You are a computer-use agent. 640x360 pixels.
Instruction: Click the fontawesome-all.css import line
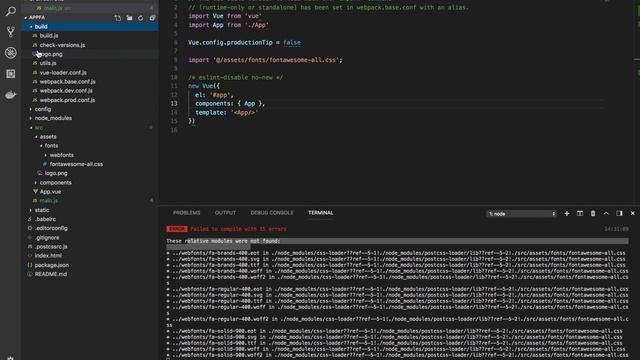[265, 60]
